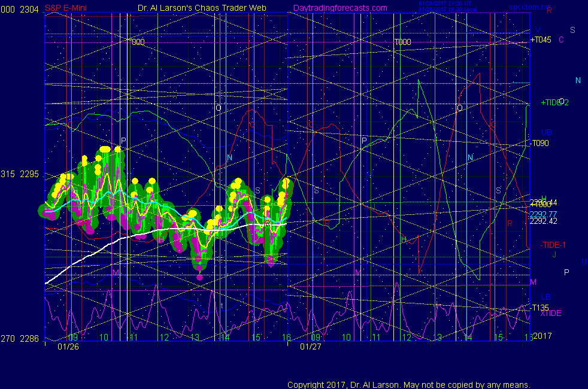Viewport: 588px width, 389px height.
Task: Select the 13 hour mark on 01/26
Action: coord(195,338)
